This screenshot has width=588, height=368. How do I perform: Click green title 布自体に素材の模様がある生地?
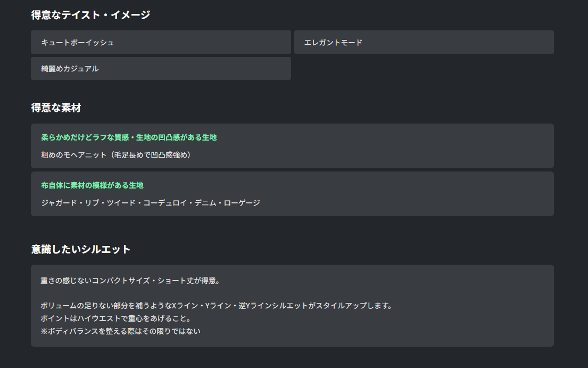click(x=92, y=185)
